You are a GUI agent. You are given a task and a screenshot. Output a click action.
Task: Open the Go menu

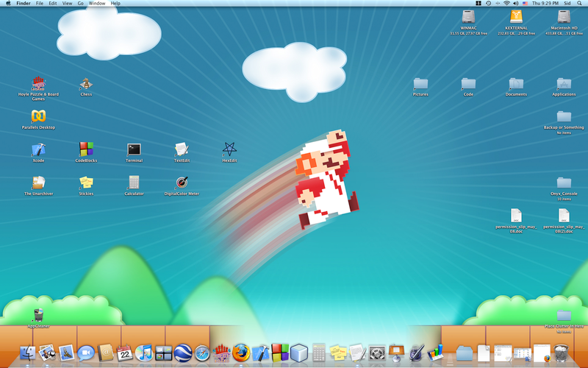coord(80,3)
